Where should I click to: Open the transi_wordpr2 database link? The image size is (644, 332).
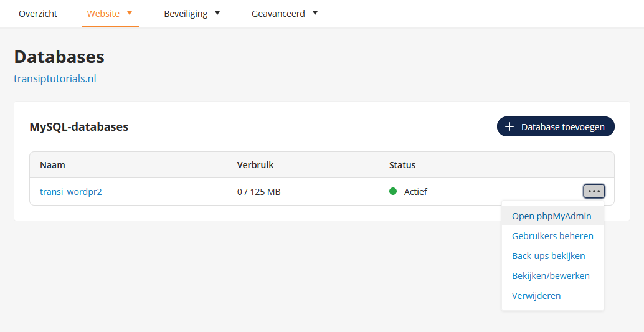(70, 191)
